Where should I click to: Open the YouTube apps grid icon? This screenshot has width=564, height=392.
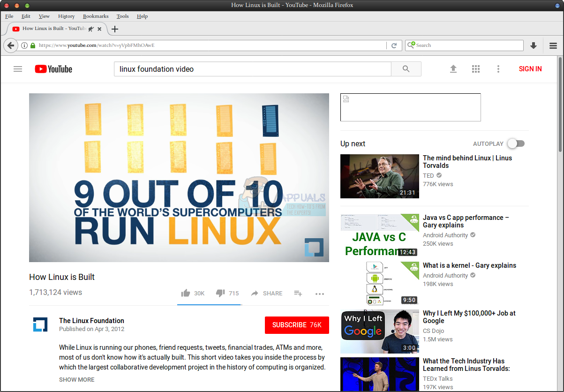pos(476,69)
